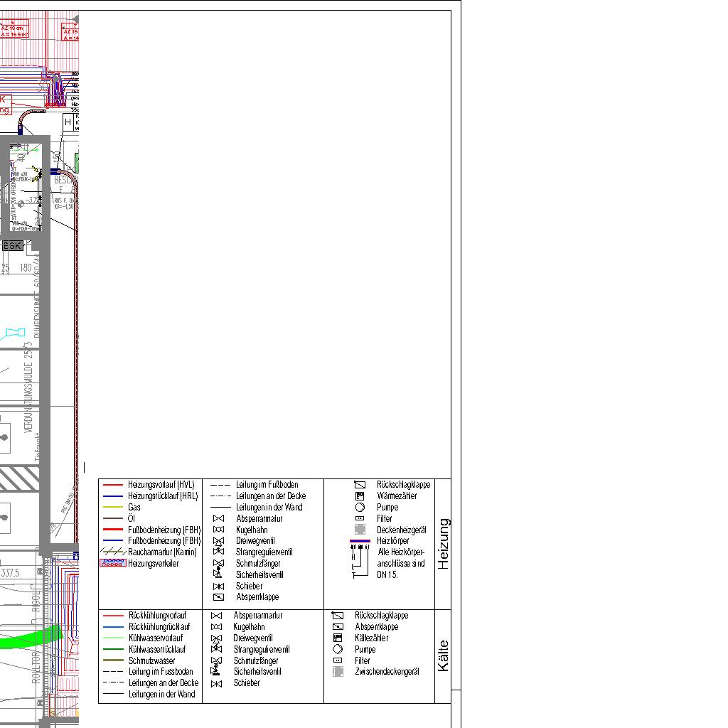Select the boxed 'H' label in the plan
The height and width of the screenshot is (728, 728).
tap(68, 122)
